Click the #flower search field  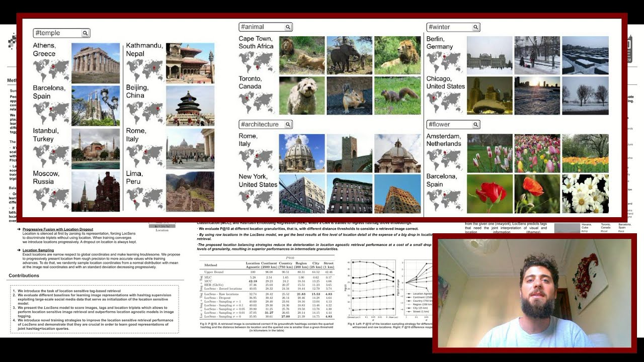pos(453,124)
